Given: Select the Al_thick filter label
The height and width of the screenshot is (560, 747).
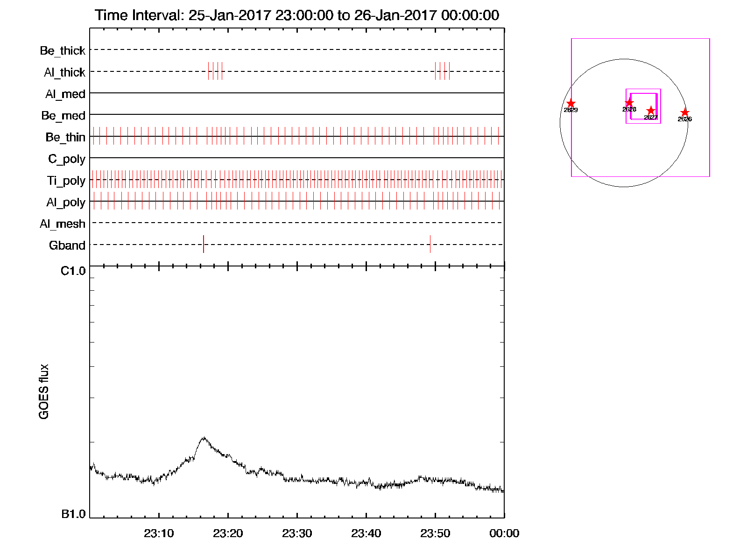Looking at the screenshot, I should (x=64, y=72).
